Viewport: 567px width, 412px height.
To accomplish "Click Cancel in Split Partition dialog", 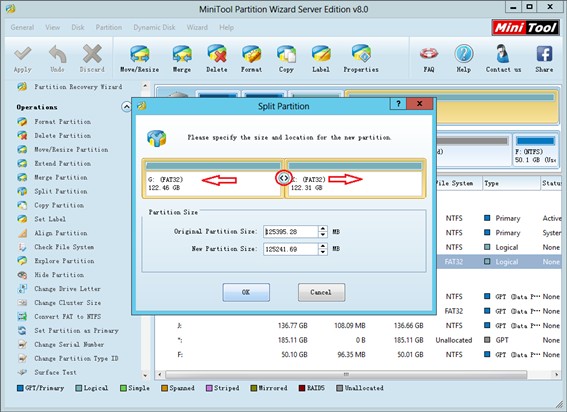I will [321, 292].
